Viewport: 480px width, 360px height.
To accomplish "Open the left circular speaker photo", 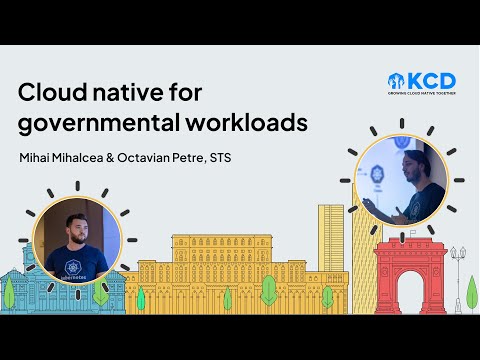I will [77, 240].
